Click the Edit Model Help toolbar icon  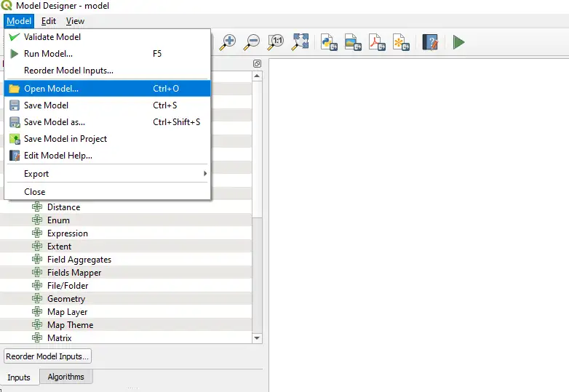(430, 42)
